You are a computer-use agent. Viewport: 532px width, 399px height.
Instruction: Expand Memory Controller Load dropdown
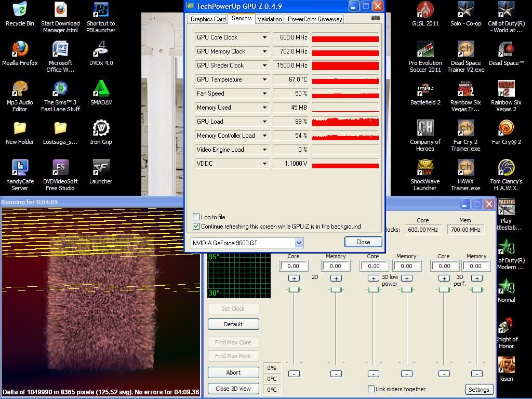[264, 136]
